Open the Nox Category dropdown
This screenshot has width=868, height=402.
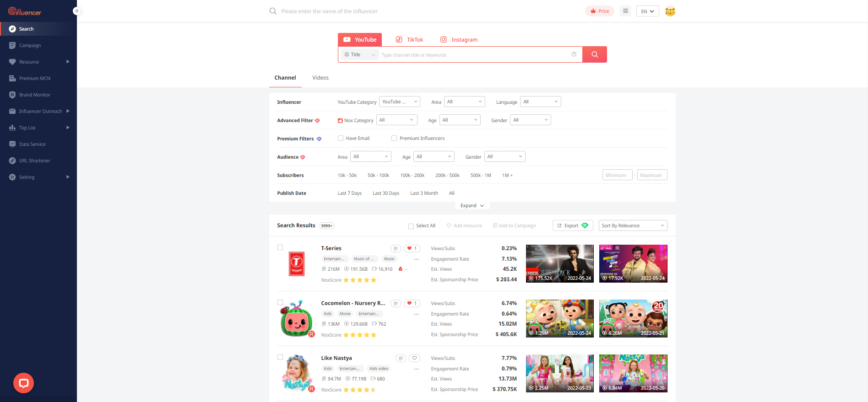(x=397, y=120)
